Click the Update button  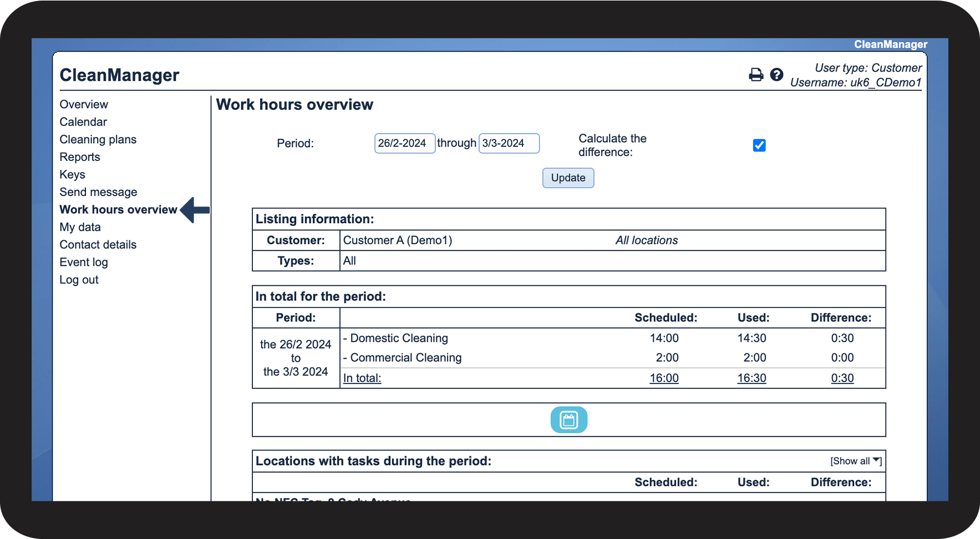tap(568, 178)
